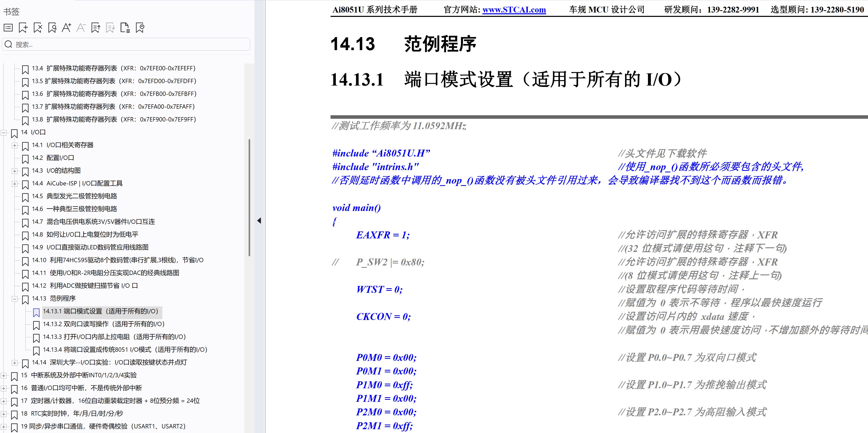Locate current page bookmark with the rightmost icon
Viewport: 868px width, 433px height.
[140, 28]
